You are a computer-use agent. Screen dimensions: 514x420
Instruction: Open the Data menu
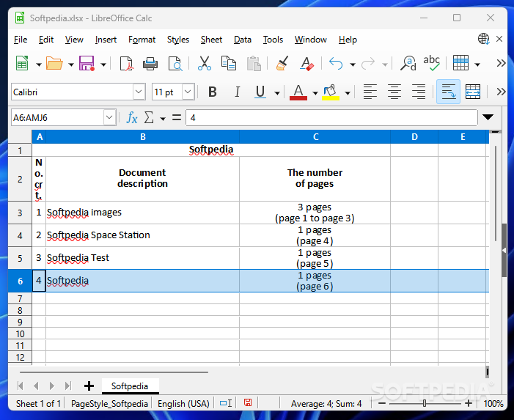click(243, 40)
